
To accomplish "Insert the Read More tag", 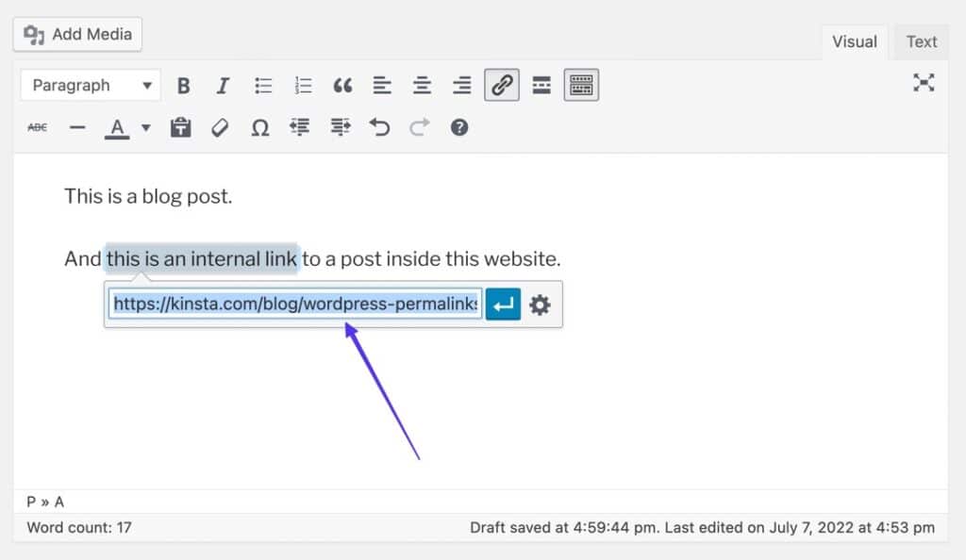I will coord(541,85).
